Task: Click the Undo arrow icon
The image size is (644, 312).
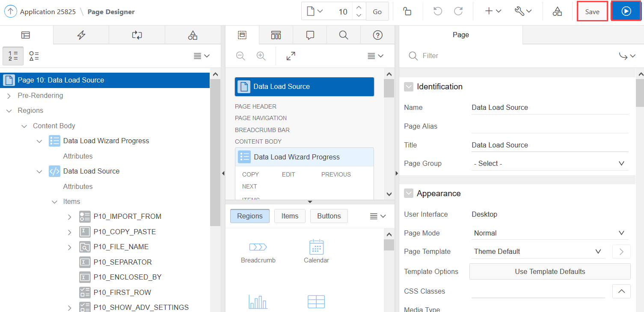Action: 438,12
